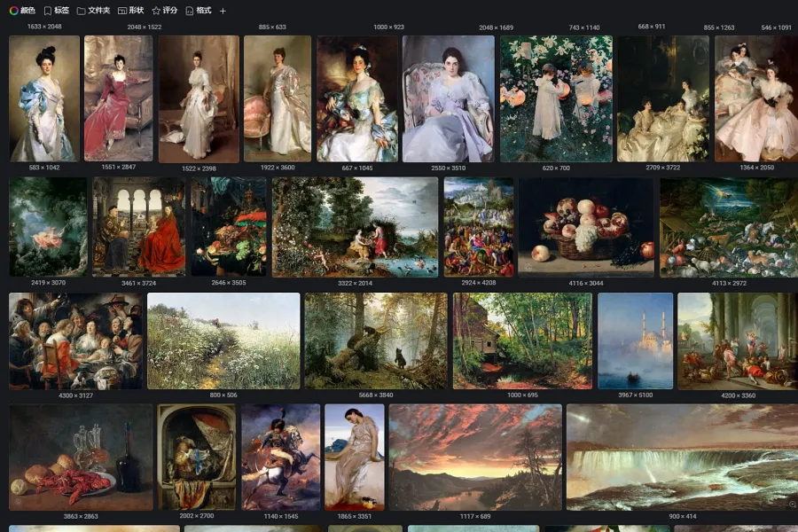Open the Niagara waterfall painting thumbnail
The width and height of the screenshot is (798, 532).
pos(681,458)
